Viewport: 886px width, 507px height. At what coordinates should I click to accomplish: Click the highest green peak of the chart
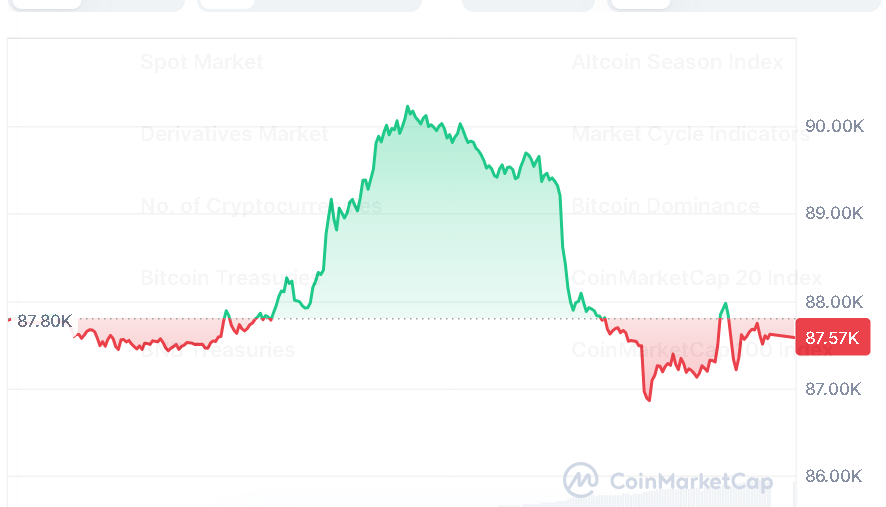pyautogui.click(x=407, y=106)
